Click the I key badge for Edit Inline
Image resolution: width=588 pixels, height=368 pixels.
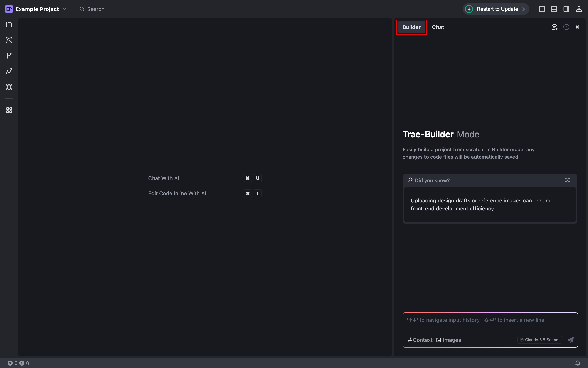257,193
